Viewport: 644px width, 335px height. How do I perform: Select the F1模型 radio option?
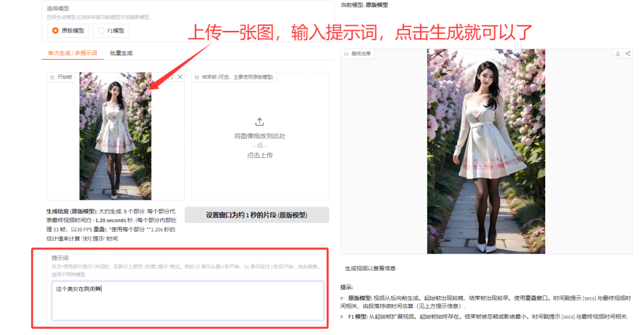pyautogui.click(x=111, y=30)
